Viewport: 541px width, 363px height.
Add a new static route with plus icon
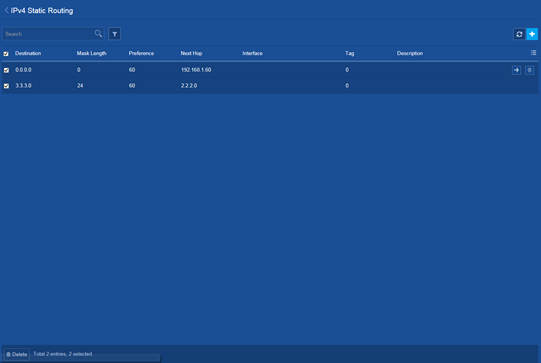(x=532, y=34)
